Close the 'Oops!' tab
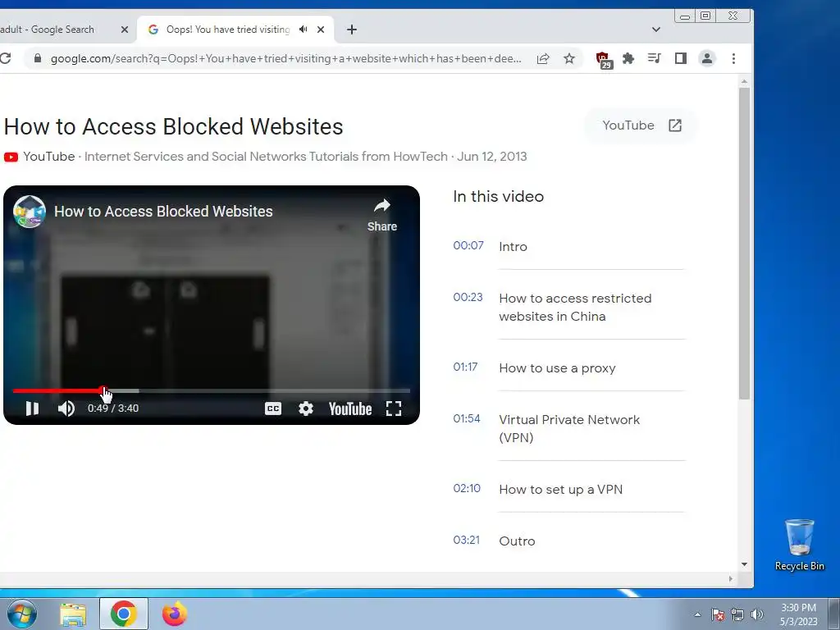 tap(321, 30)
